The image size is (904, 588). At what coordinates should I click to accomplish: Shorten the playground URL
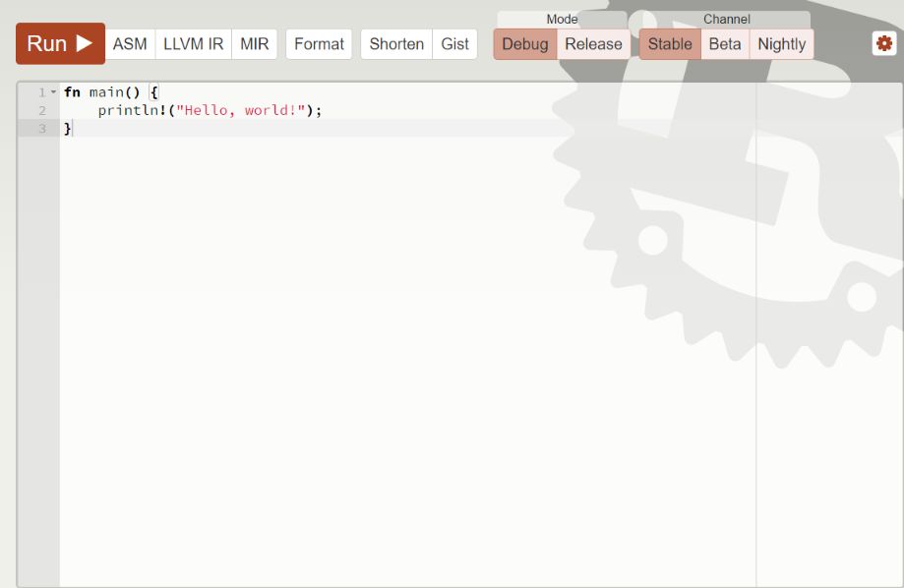pos(395,43)
